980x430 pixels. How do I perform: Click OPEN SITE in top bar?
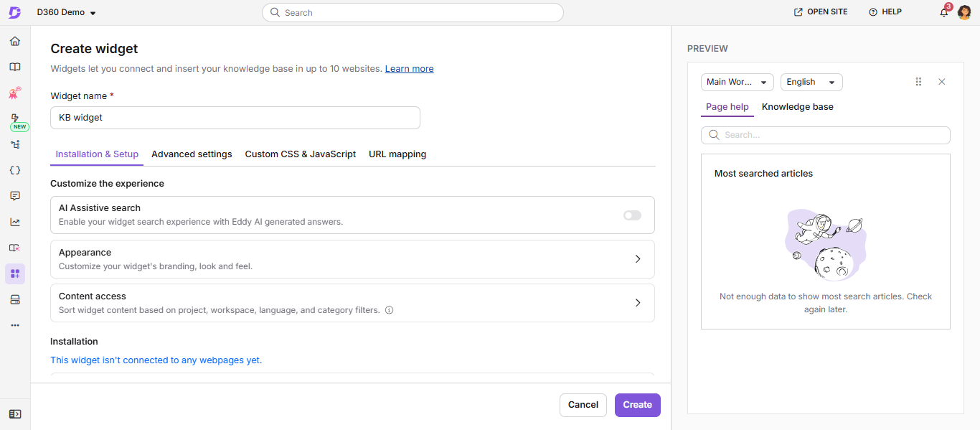pyautogui.click(x=821, y=12)
